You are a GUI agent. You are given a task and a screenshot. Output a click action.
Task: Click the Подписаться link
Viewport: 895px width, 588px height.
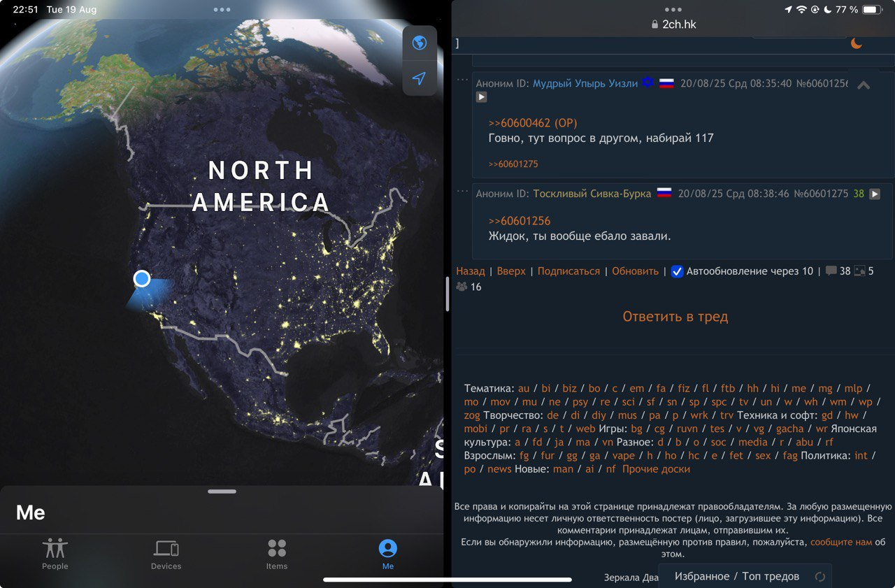(x=568, y=271)
